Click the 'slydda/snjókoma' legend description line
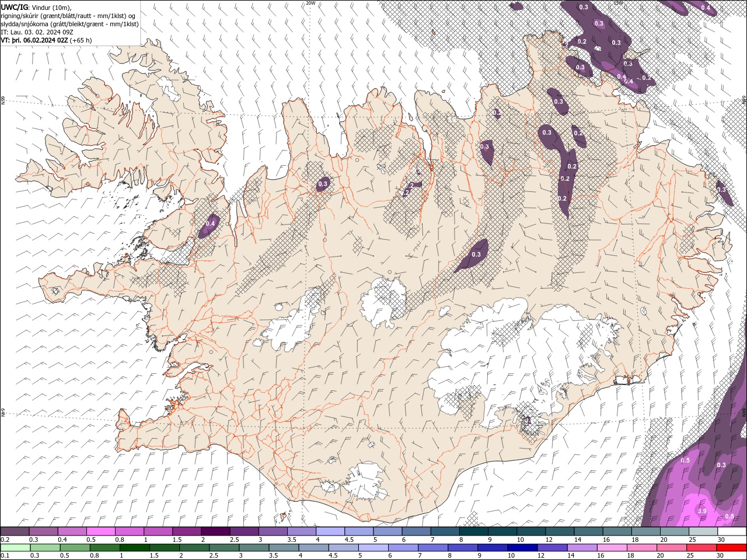Screen dimensions: 747x560 pos(70,24)
